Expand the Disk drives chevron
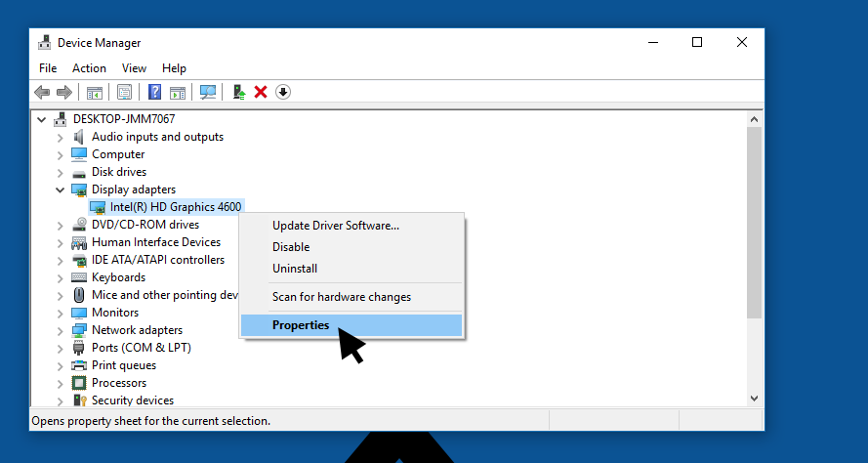Viewport: 868px width, 463px height. [60, 172]
